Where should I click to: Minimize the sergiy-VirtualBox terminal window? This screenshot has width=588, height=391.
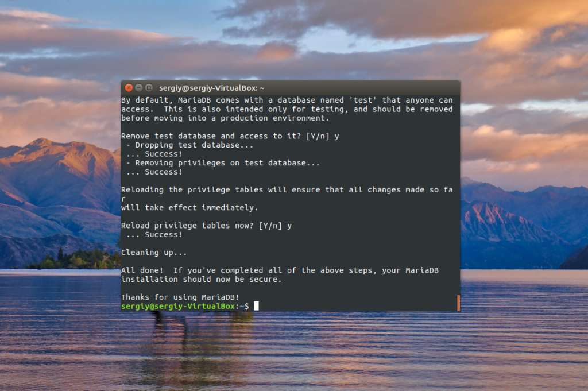pyautogui.click(x=139, y=88)
